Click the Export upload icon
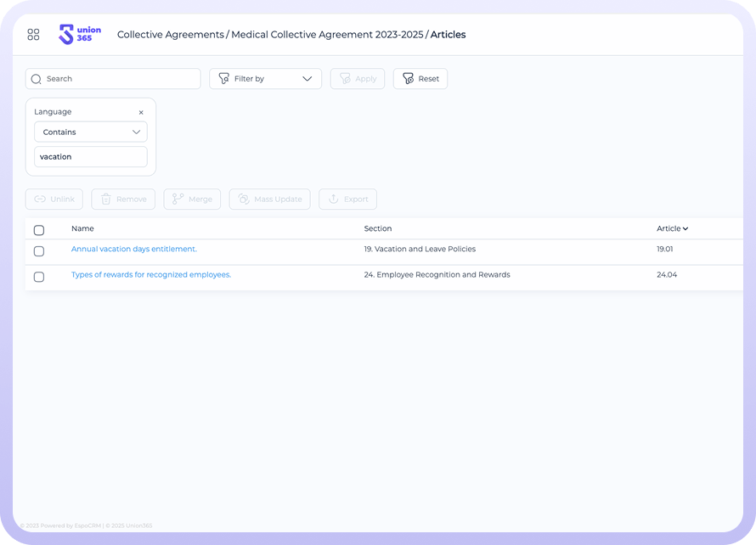Screen dimensions: 756x545 tap(333, 199)
